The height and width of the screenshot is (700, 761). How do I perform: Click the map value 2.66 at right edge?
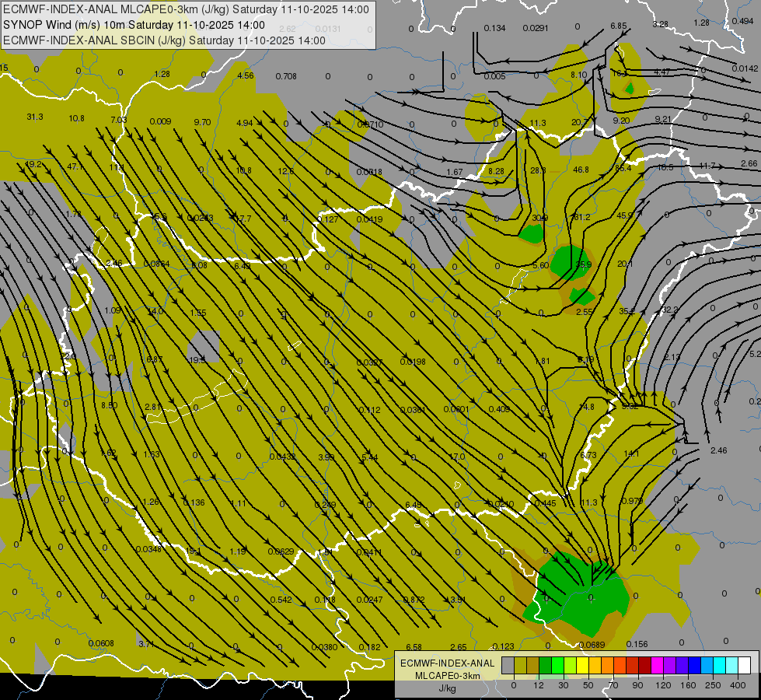coord(749,163)
